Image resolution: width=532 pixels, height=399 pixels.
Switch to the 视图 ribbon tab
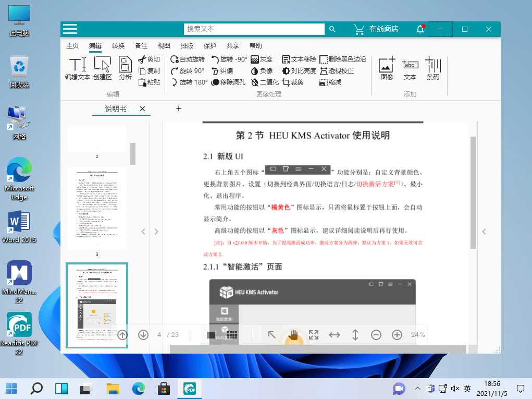tap(164, 46)
